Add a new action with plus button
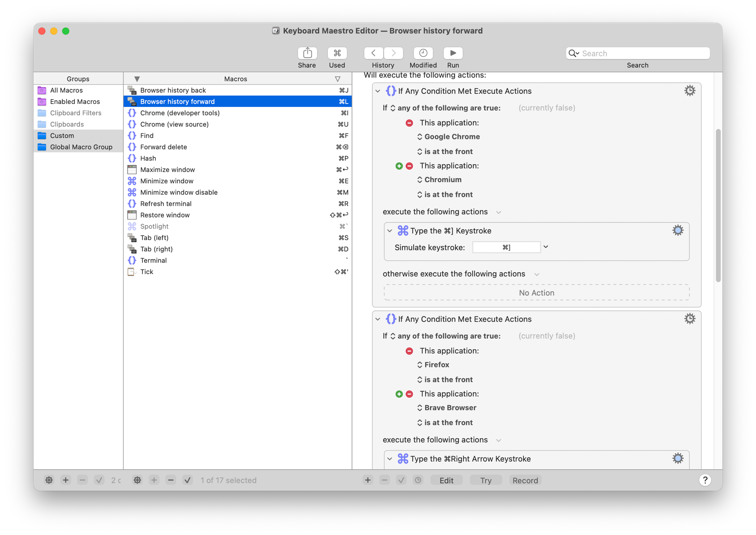Image resolution: width=756 pixels, height=535 pixels. coord(368,480)
